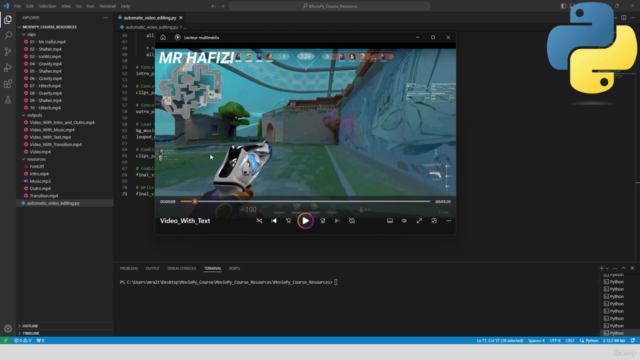Play the Video_With_Text video
This screenshot has width=640, height=360.
(x=305, y=221)
